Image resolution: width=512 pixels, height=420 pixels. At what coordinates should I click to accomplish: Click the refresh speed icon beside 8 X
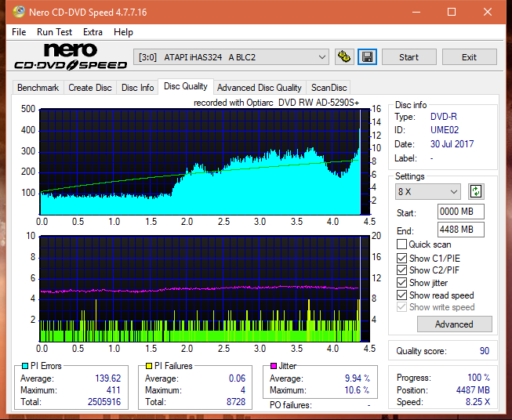476,191
